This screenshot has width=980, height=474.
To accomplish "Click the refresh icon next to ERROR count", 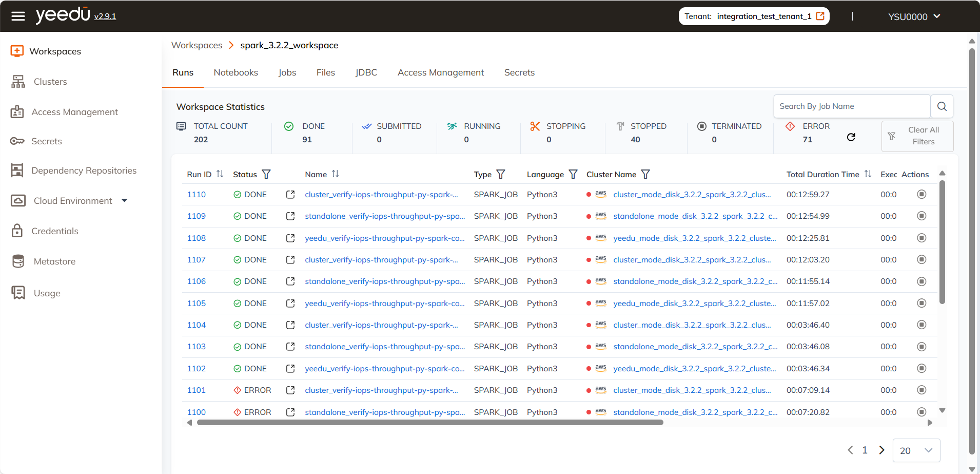I will [x=851, y=137].
